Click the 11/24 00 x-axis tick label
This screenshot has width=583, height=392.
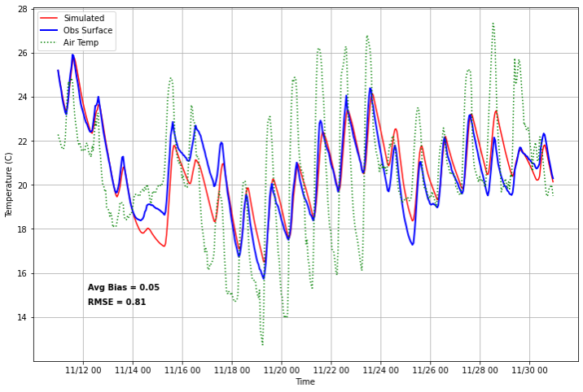coord(381,370)
